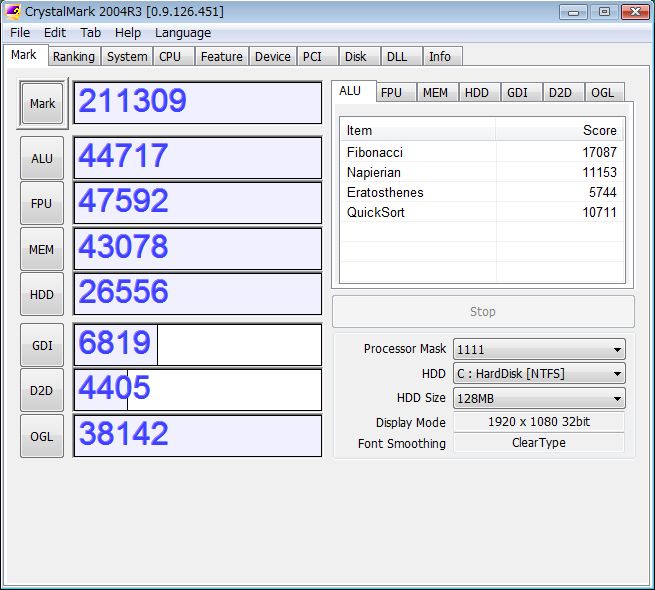This screenshot has width=655, height=590.
Task: Open the File menu
Action: 20,33
